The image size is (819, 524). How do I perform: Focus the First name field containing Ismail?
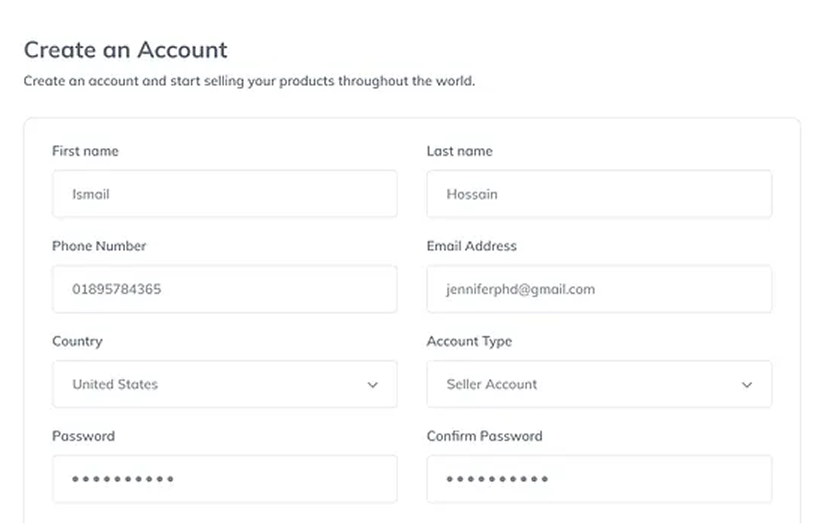coord(224,194)
